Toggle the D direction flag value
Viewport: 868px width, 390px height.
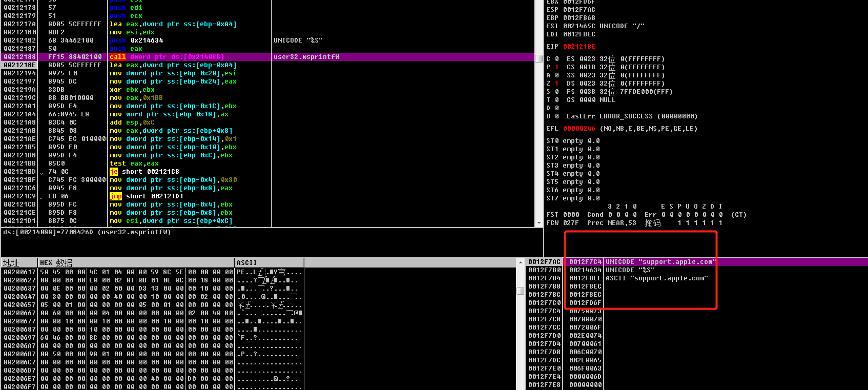pyautogui.click(x=557, y=108)
